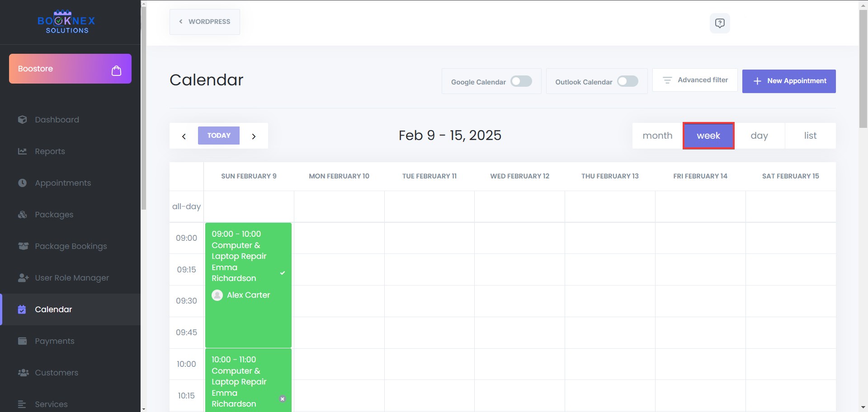The width and height of the screenshot is (868, 412).
Task: Expand the Advanced filter options
Action: [695, 80]
